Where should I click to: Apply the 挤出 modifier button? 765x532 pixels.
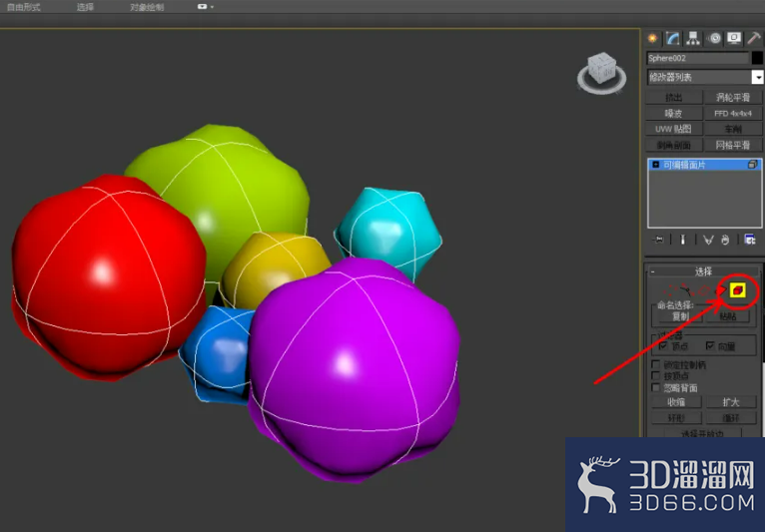tap(674, 98)
